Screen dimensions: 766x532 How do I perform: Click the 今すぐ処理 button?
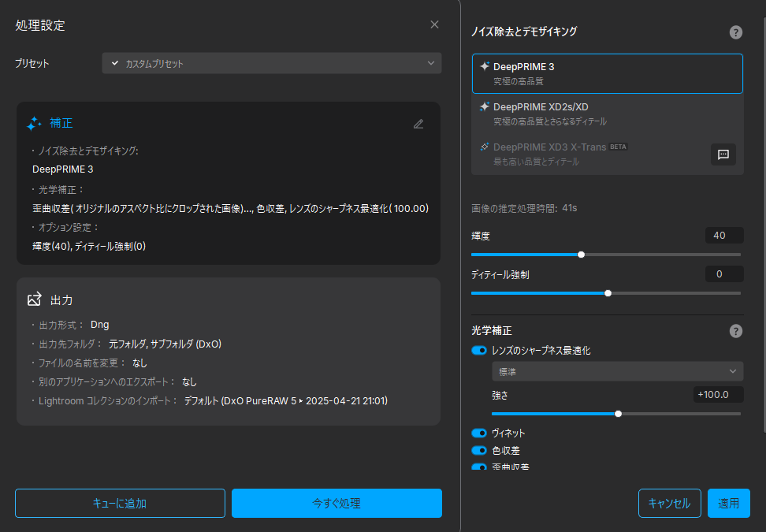click(337, 503)
